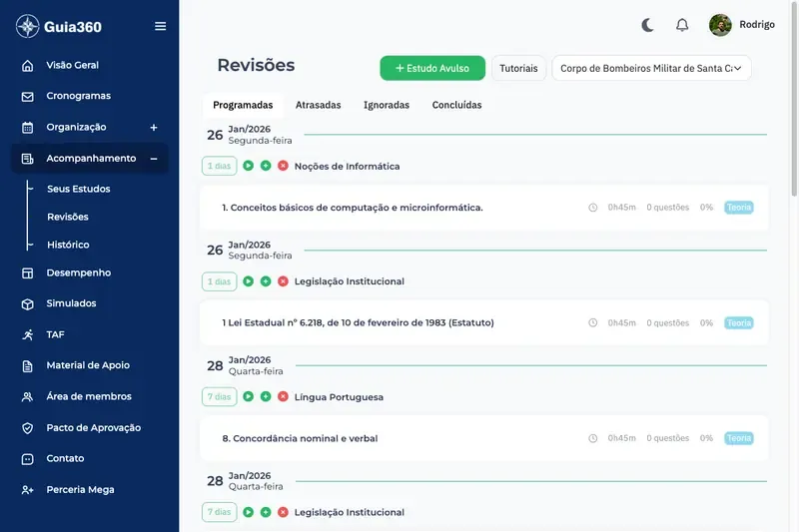Select the Programadas tab
Viewport: 799px width, 532px height.
tap(243, 105)
